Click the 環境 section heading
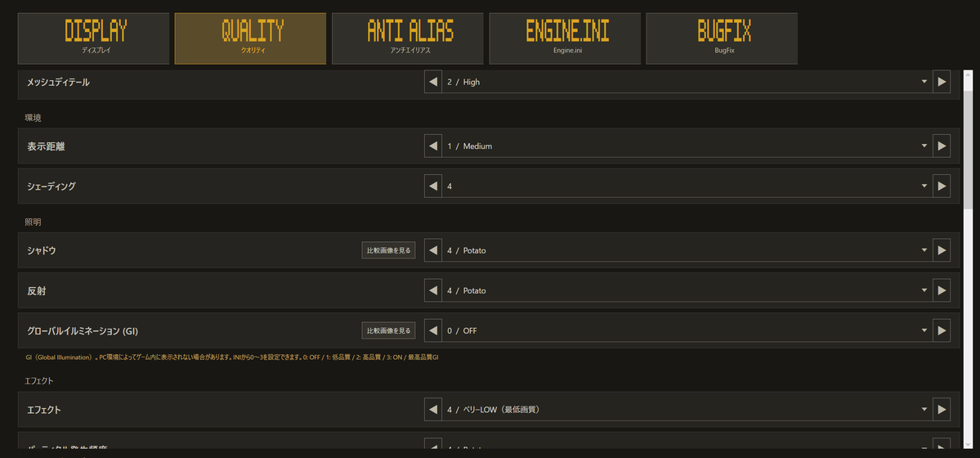980x458 pixels. (x=33, y=118)
